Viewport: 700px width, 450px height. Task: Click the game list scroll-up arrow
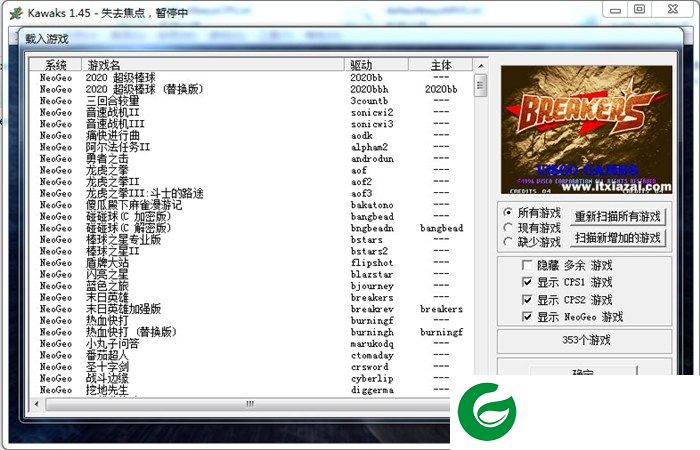click(x=481, y=66)
